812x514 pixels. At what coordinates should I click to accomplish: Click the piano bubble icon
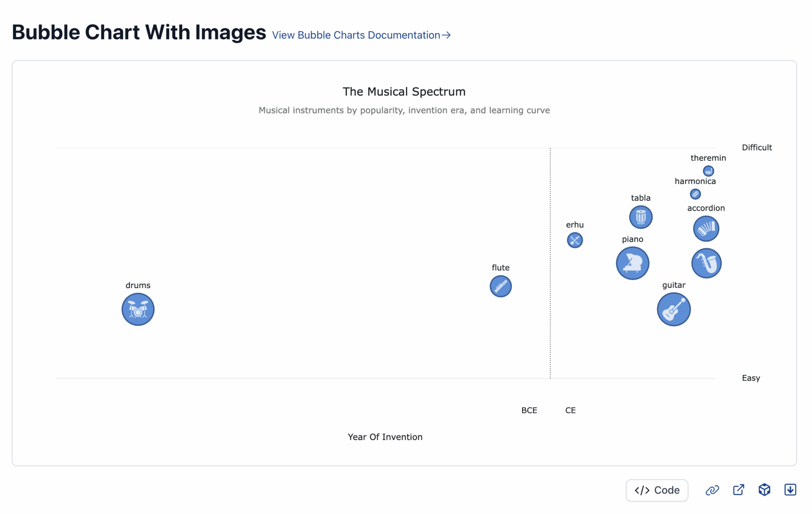632,263
